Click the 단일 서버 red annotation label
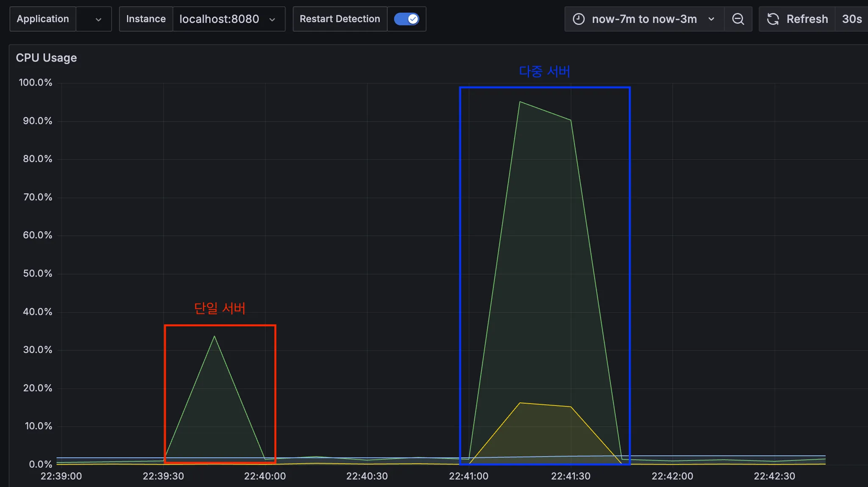Screen dimensions: 868x487 220,308
